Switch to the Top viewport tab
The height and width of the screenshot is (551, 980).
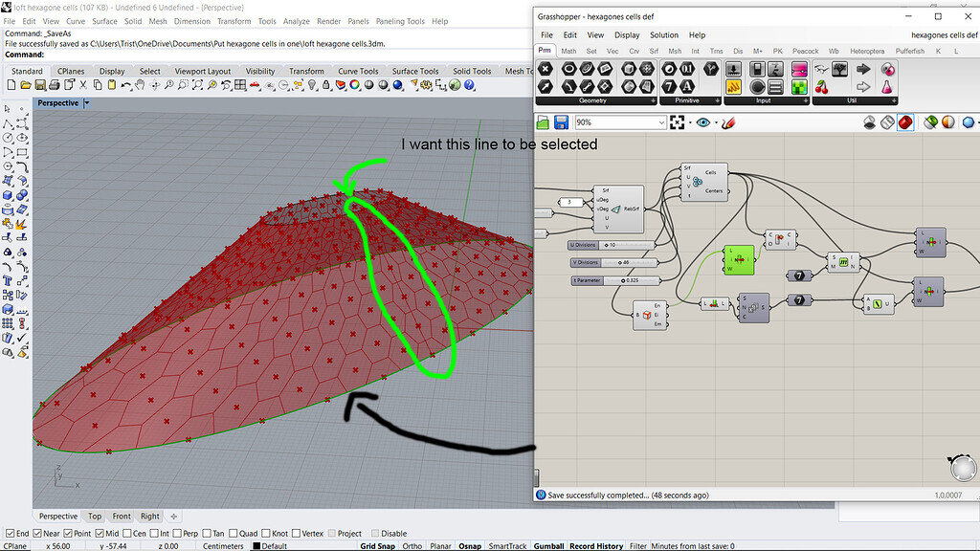point(94,516)
